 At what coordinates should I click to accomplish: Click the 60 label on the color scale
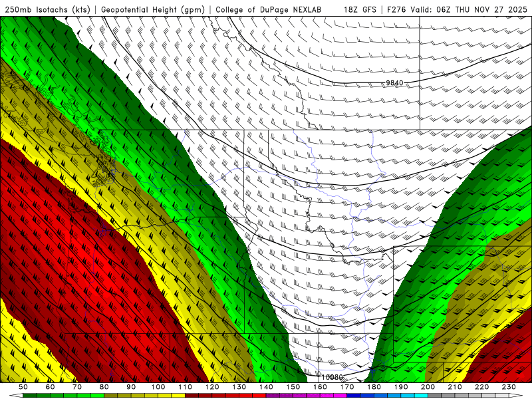(51, 387)
